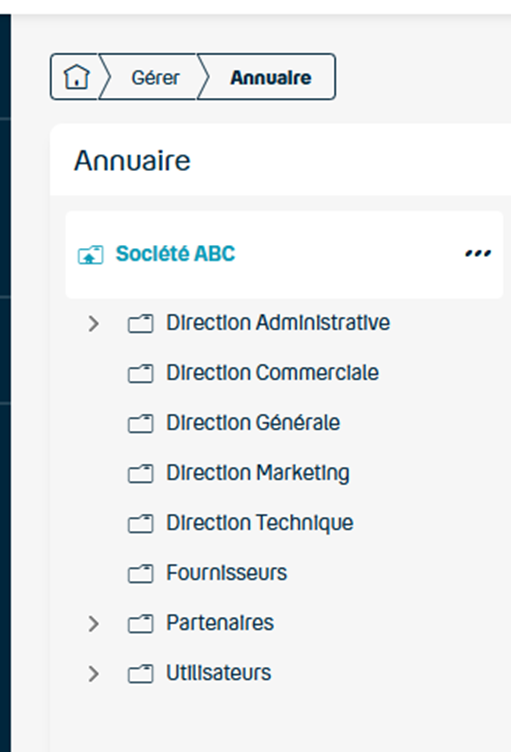Viewport: 511px width, 752px height.
Task: Click the Direction Technique folder icon
Action: (141, 524)
